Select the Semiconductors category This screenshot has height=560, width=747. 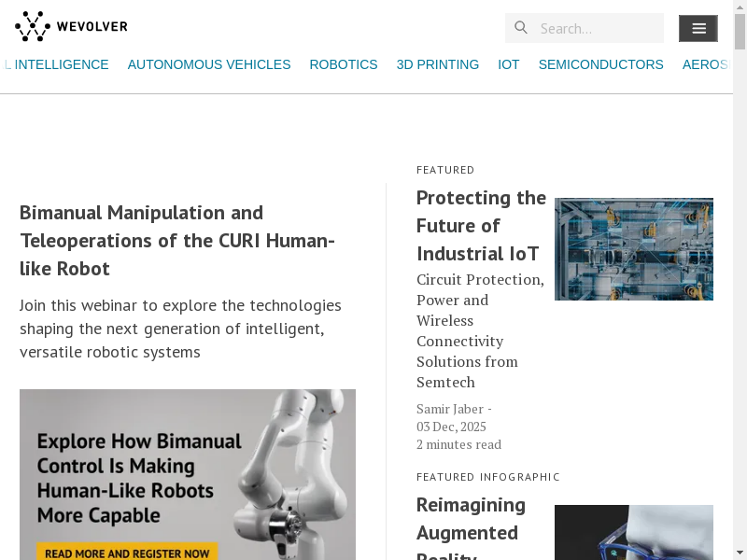(x=600, y=64)
